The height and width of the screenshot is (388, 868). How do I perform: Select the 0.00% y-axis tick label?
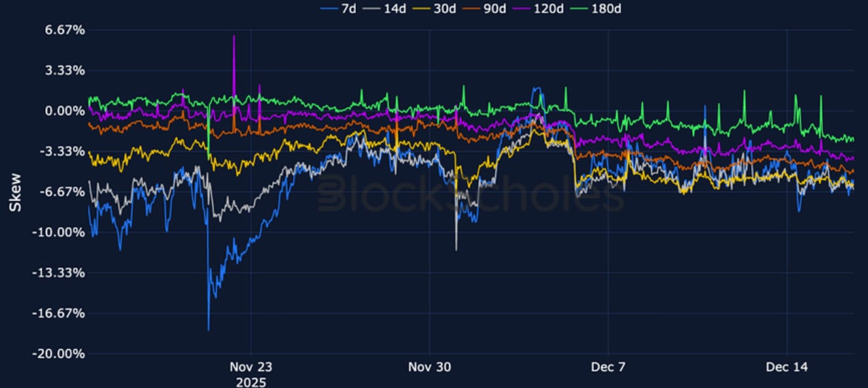pos(65,110)
